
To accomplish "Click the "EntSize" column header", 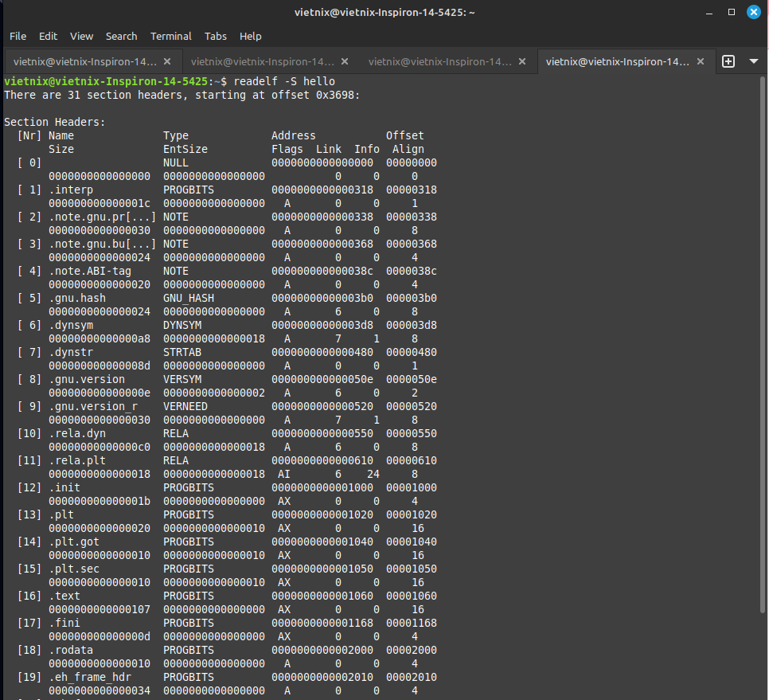I will click(x=185, y=149).
